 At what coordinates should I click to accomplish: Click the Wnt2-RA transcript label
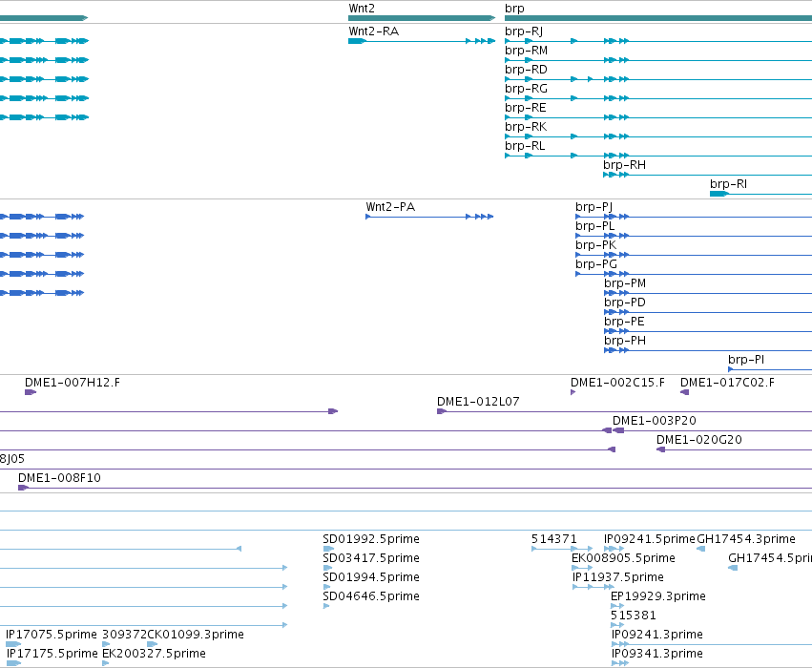click(x=373, y=31)
